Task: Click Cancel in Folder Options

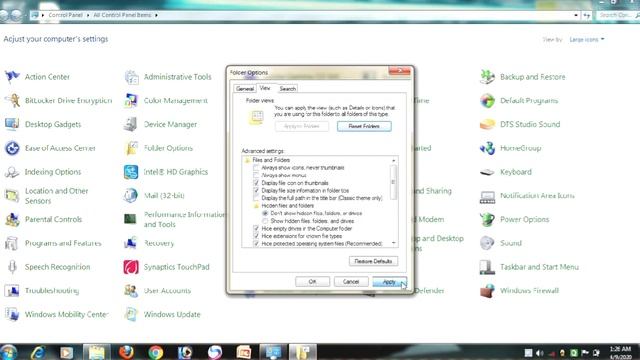Action: coord(351,282)
